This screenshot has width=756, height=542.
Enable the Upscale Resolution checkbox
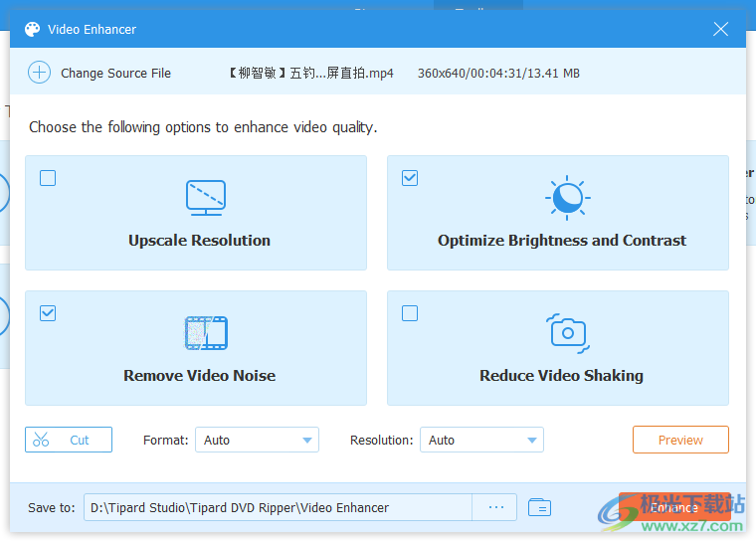pos(48,178)
